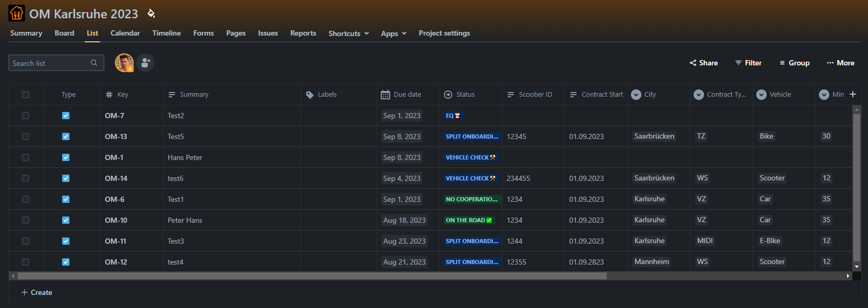Screen dimensions: 868x308
Task: Open the Vehicle column dropdown
Action: click(x=761, y=95)
